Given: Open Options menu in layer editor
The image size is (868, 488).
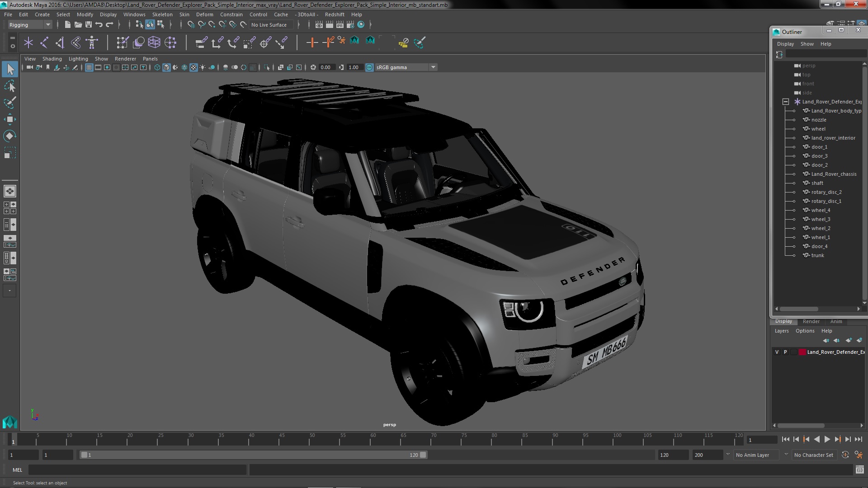Looking at the screenshot, I should pyautogui.click(x=805, y=331).
